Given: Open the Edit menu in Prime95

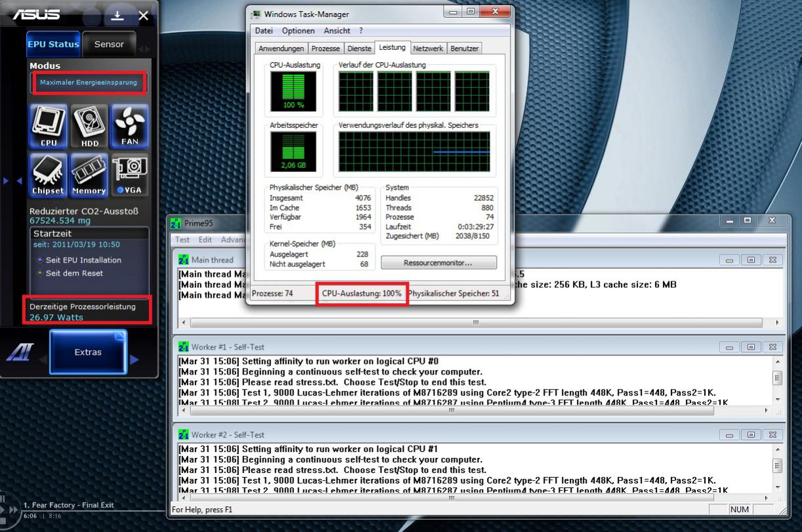Looking at the screenshot, I should [x=205, y=240].
